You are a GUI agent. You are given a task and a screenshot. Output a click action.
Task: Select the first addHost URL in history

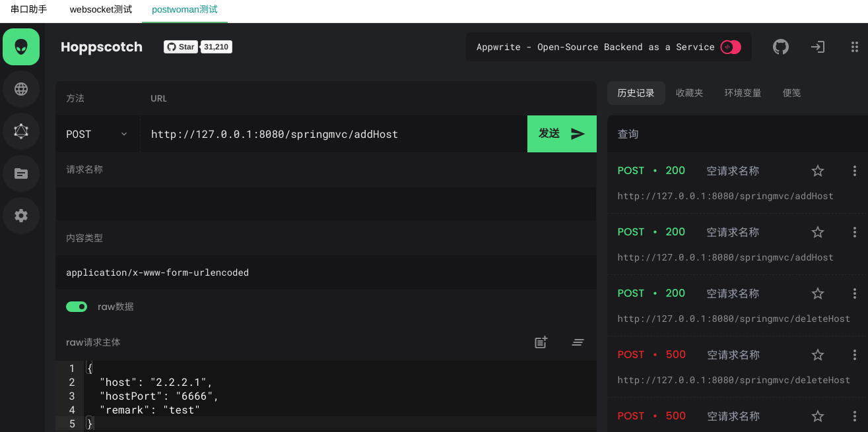click(x=725, y=196)
